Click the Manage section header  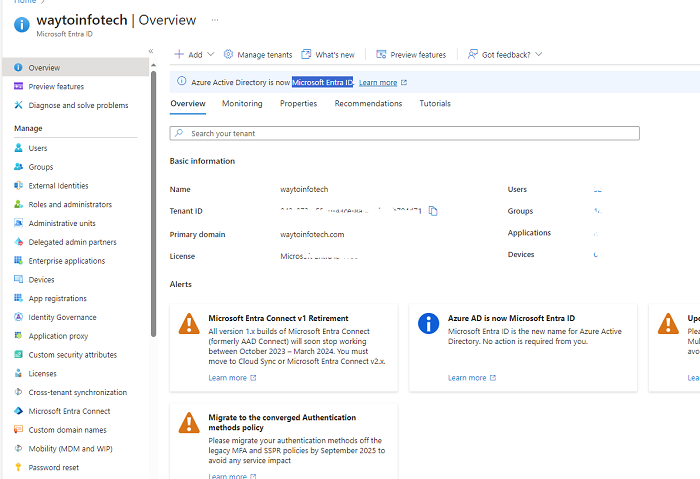(x=28, y=128)
